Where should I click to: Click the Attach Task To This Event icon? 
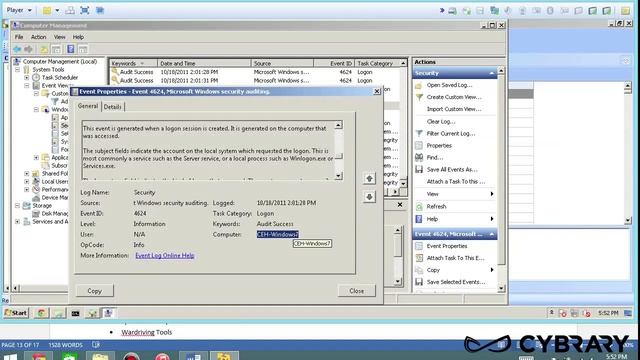pyautogui.click(x=419, y=258)
